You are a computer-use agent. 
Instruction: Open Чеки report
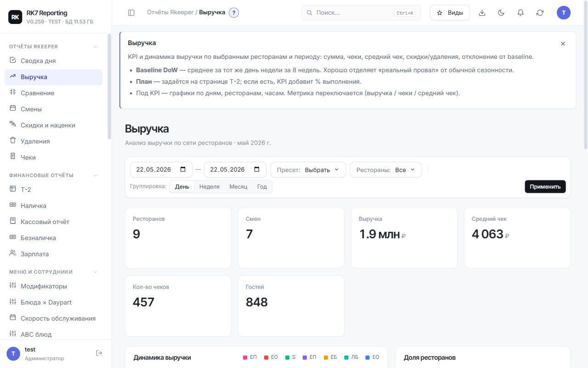click(x=54, y=157)
